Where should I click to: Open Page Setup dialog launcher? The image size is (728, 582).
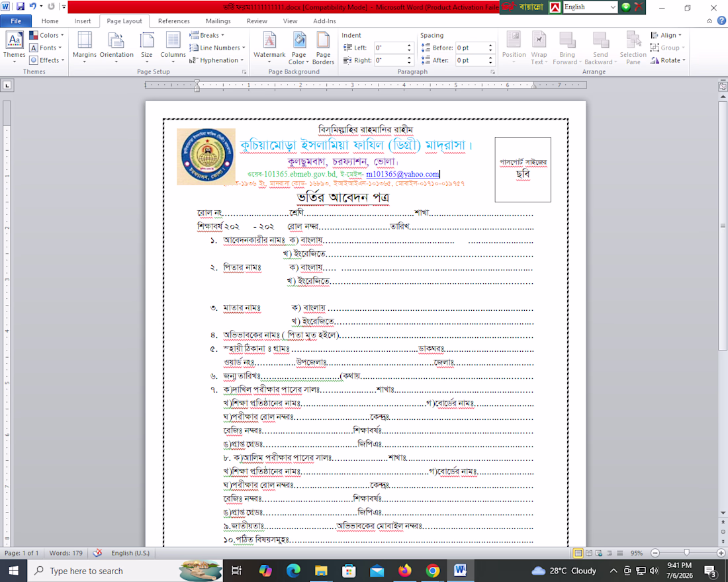[244, 72]
